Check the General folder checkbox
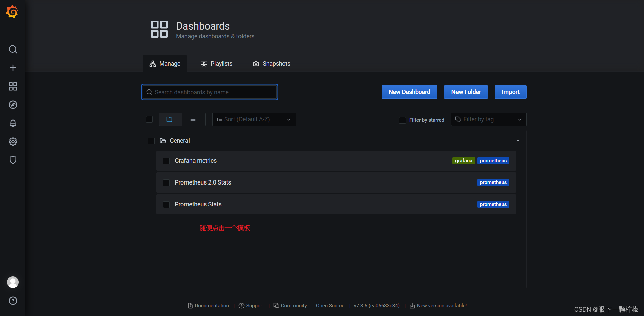The image size is (644, 316). pos(151,141)
